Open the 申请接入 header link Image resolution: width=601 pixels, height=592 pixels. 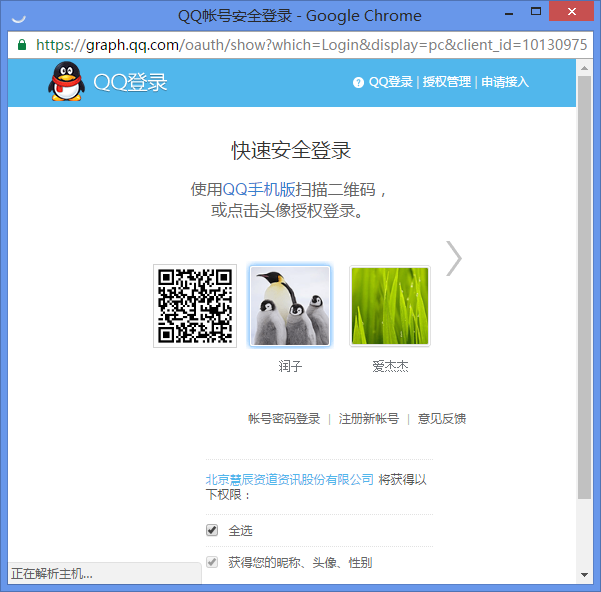click(505, 82)
